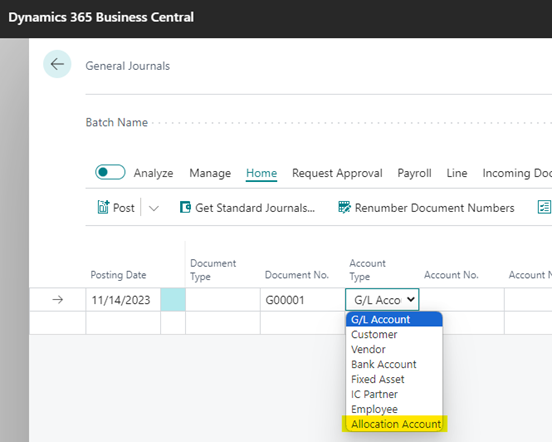Click Dynamics 365 Business Central title
This screenshot has height=442, width=552.
point(101,17)
